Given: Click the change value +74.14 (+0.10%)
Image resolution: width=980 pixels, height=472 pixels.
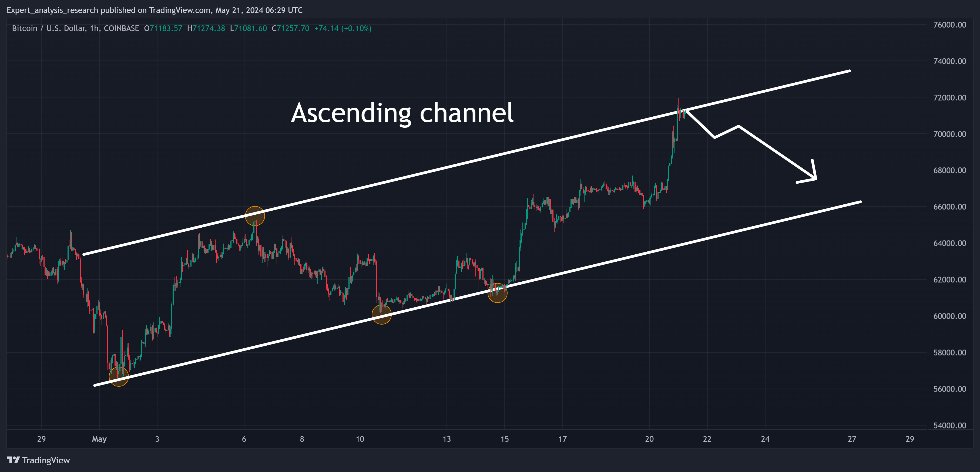Looking at the screenshot, I should (343, 29).
